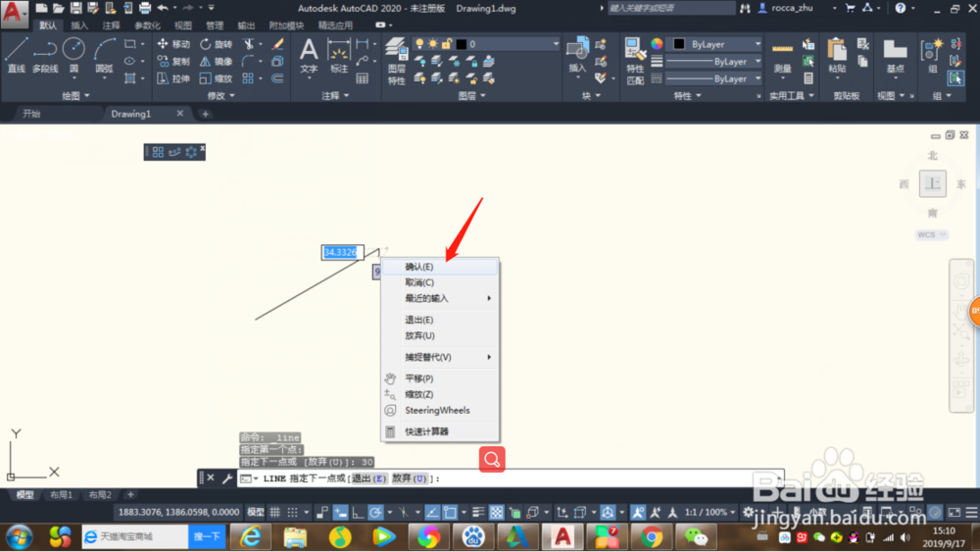Toggle snap mode in status bar
The height and width of the screenshot is (552, 980).
292,512
